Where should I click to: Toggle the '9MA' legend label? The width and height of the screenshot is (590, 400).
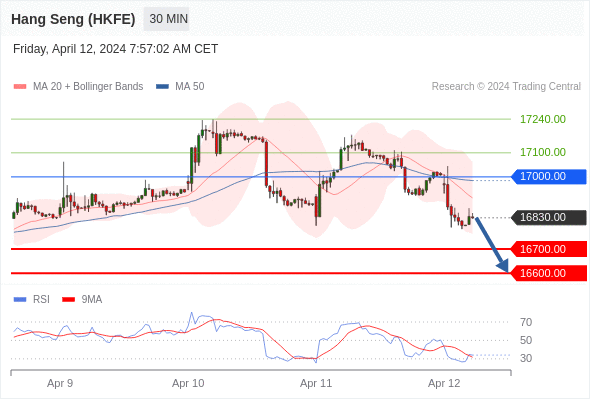click(92, 300)
